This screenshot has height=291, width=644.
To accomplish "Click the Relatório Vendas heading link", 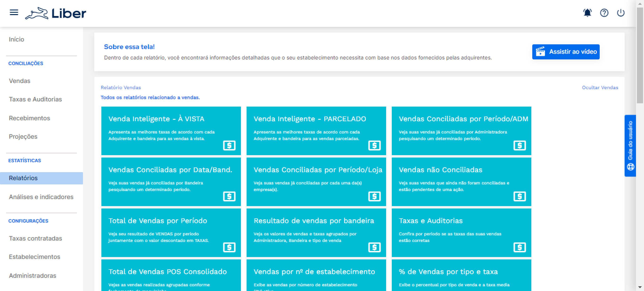I will point(120,87).
